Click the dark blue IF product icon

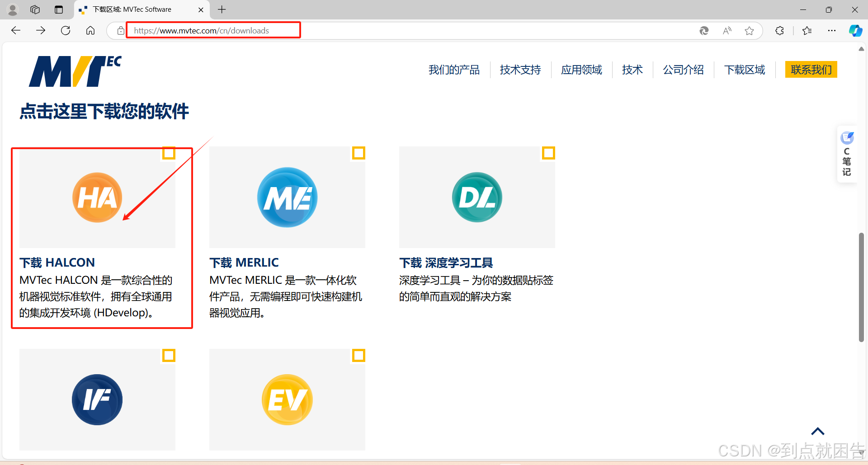coord(97,399)
